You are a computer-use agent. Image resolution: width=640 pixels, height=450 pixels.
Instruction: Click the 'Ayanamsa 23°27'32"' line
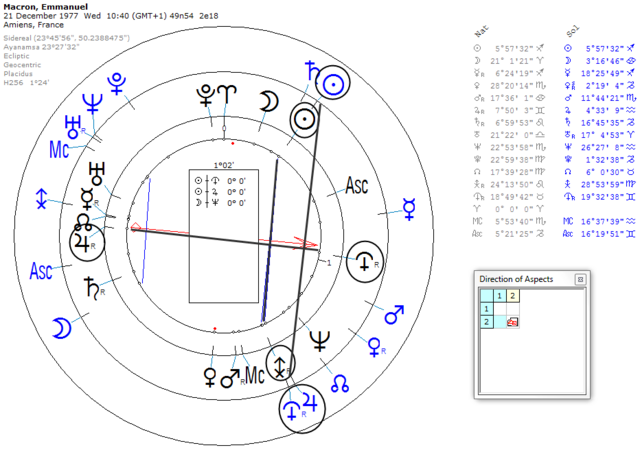(x=41, y=47)
